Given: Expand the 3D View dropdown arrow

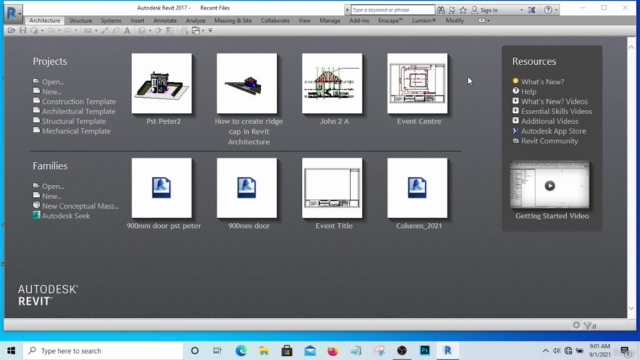Looking at the screenshot, I should (150, 31).
